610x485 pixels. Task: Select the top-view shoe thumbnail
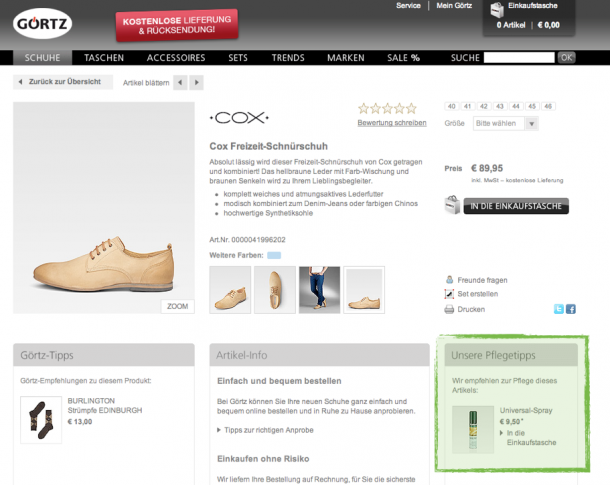275,290
